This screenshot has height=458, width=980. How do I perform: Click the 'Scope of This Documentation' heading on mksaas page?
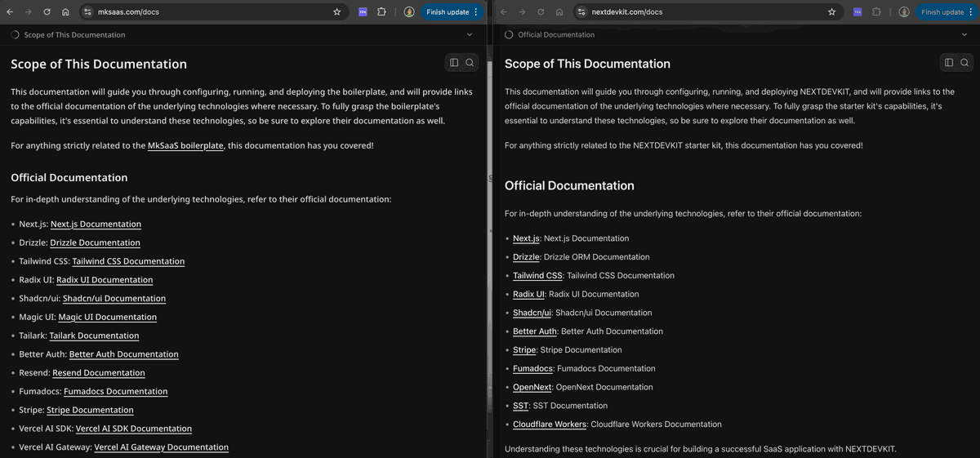(x=99, y=64)
